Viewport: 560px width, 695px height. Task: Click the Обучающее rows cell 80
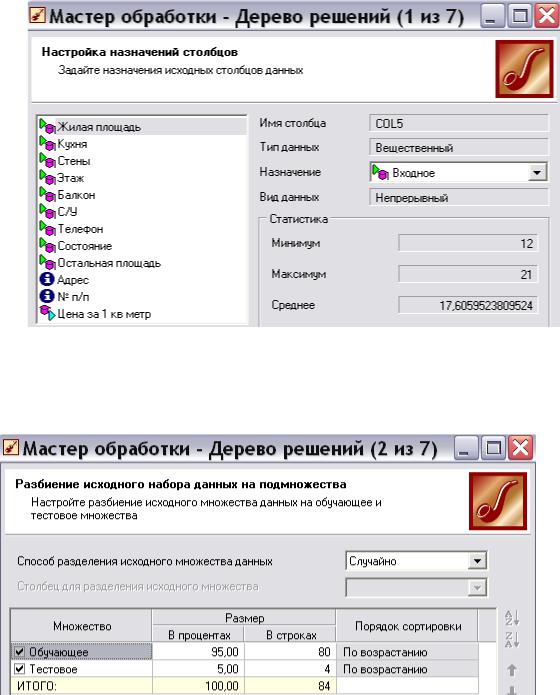(290, 652)
